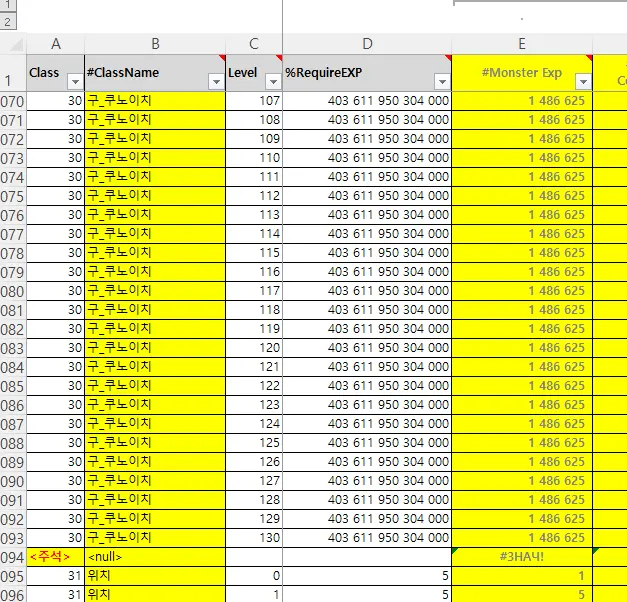Select column B header
This screenshot has height=602, width=627.
[155, 44]
